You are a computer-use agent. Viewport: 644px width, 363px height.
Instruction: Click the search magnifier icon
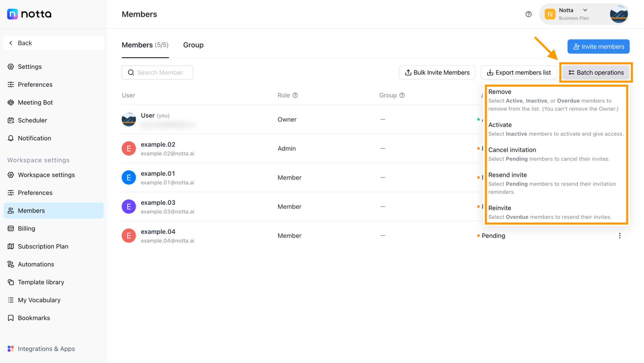click(131, 73)
